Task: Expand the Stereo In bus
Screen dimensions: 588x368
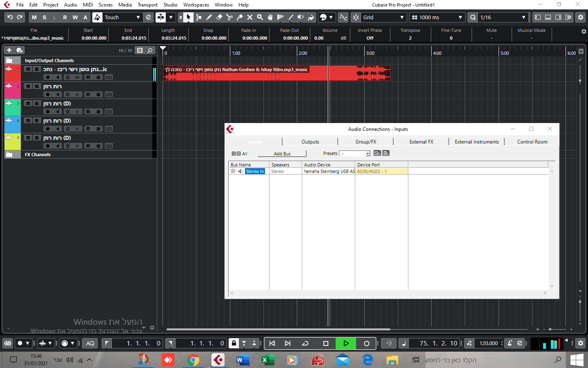Action: click(233, 171)
